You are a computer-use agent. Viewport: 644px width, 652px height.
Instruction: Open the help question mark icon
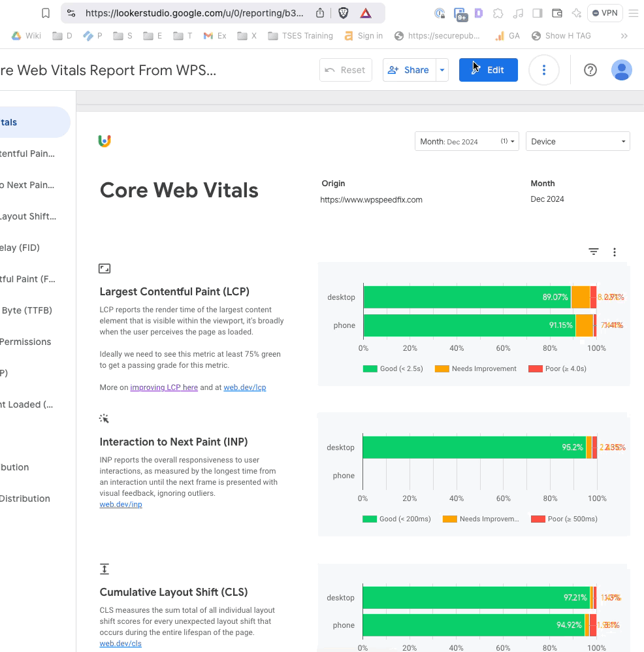590,70
